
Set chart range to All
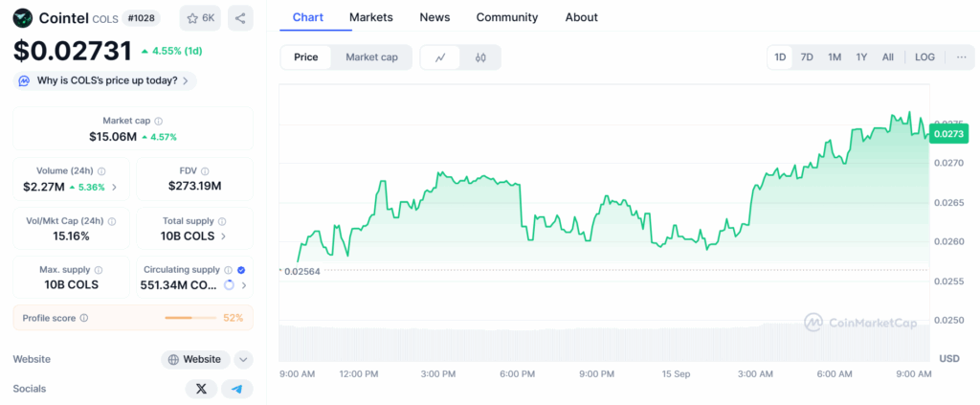(887, 57)
